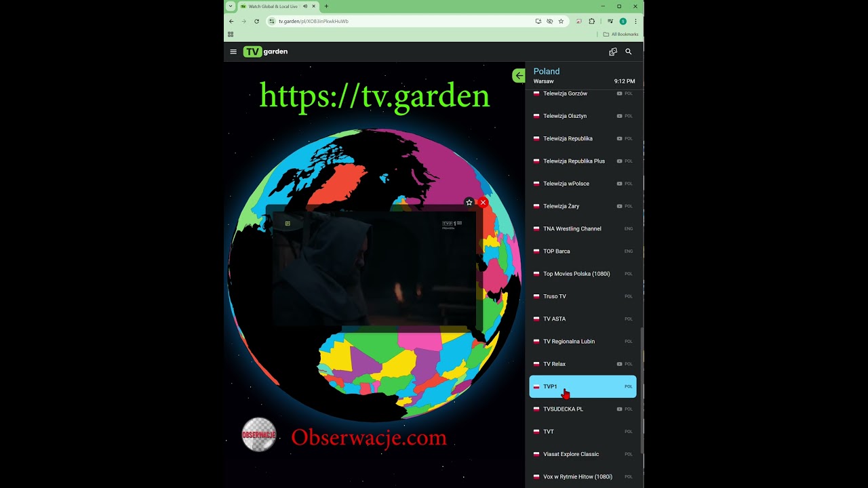Play the Telewizja Gorzów channel
Viewport: 868px width, 488px height.
point(583,94)
